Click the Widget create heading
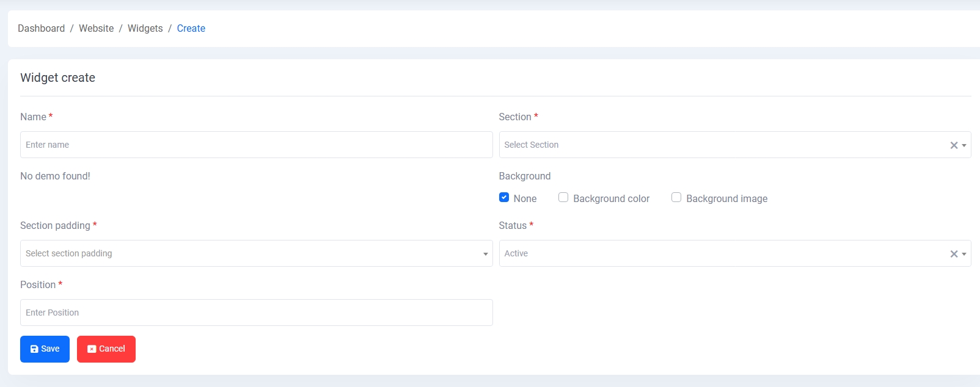This screenshot has height=387, width=980. click(57, 78)
